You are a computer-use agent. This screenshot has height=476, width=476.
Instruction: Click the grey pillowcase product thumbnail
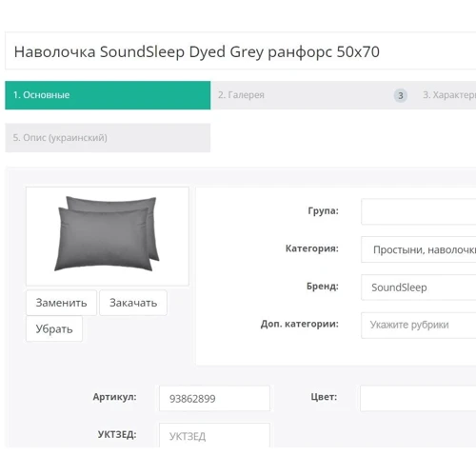point(108,236)
